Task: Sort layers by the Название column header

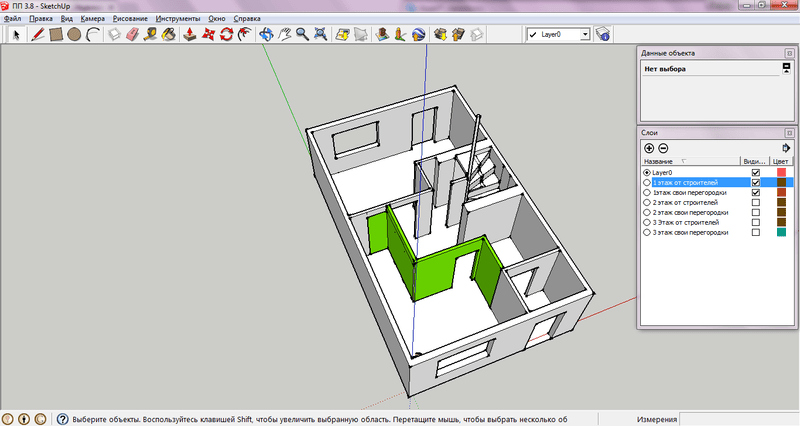Action: [x=660, y=161]
